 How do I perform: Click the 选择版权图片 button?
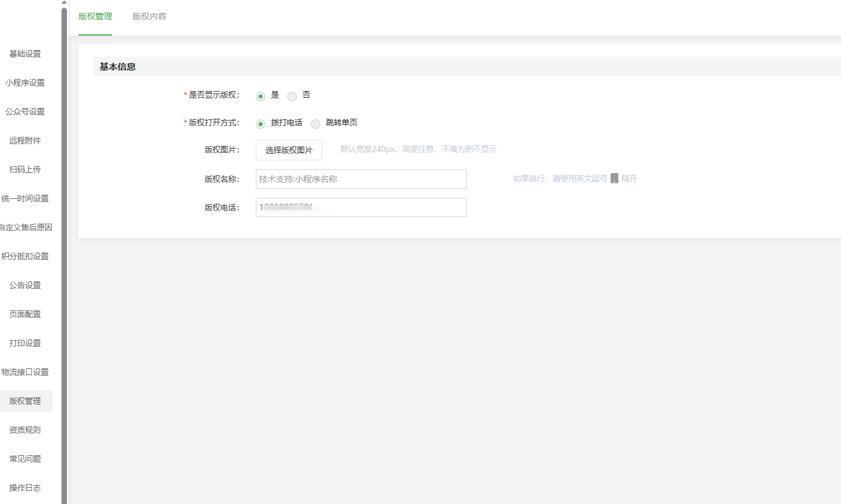tap(289, 150)
